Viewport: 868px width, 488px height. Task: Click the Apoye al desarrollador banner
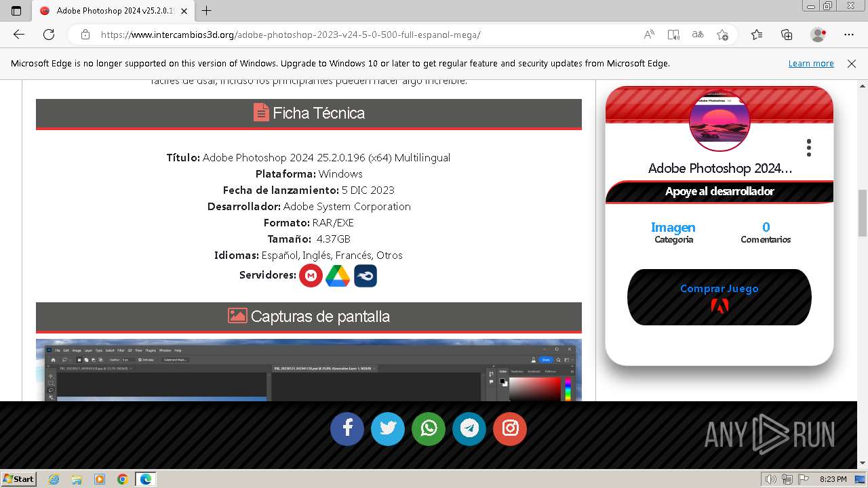[x=719, y=192]
